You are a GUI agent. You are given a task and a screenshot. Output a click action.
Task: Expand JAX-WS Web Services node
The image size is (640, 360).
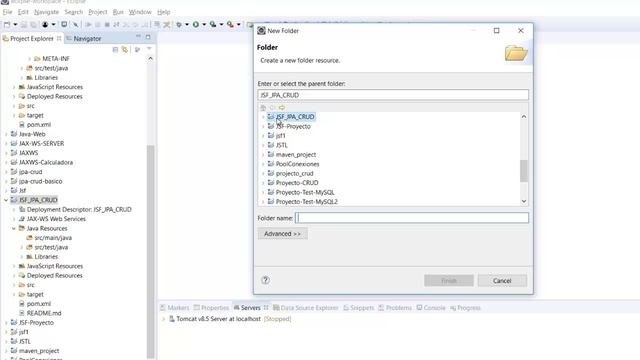[14, 219]
